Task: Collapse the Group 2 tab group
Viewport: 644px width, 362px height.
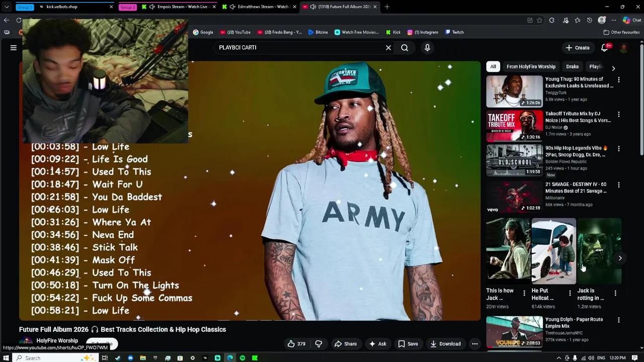Action: point(128,7)
